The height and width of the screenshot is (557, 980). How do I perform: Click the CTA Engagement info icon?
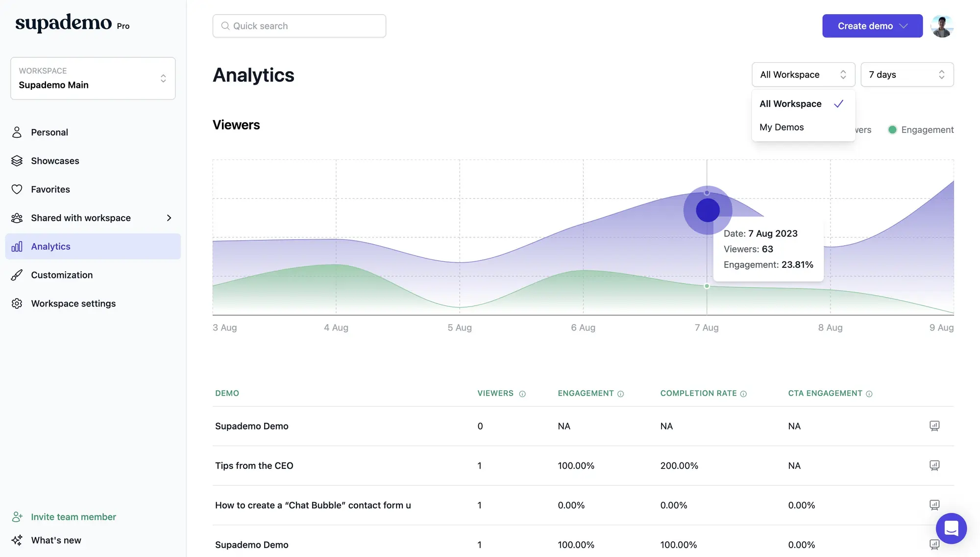[869, 394]
